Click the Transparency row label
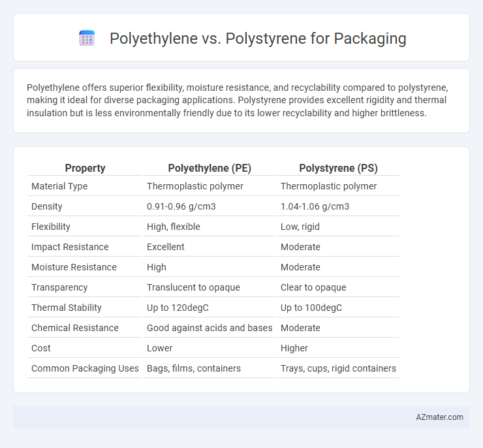This screenshot has width=483, height=448. click(x=59, y=287)
